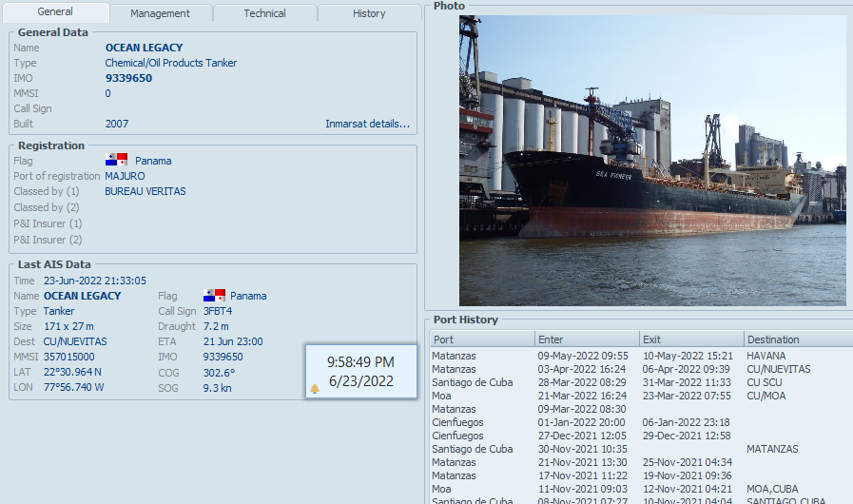
Task: Click OCEAN LEGACY name in Last AIS Data
Action: point(82,296)
